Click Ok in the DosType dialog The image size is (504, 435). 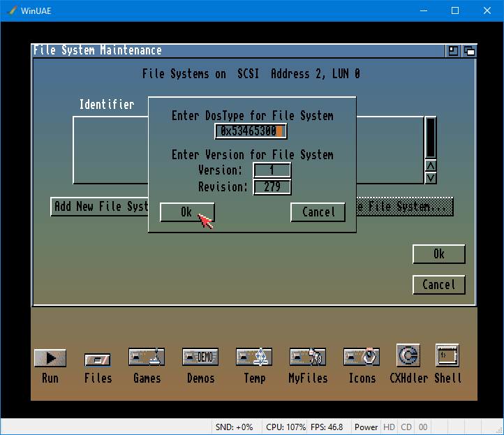click(x=186, y=212)
